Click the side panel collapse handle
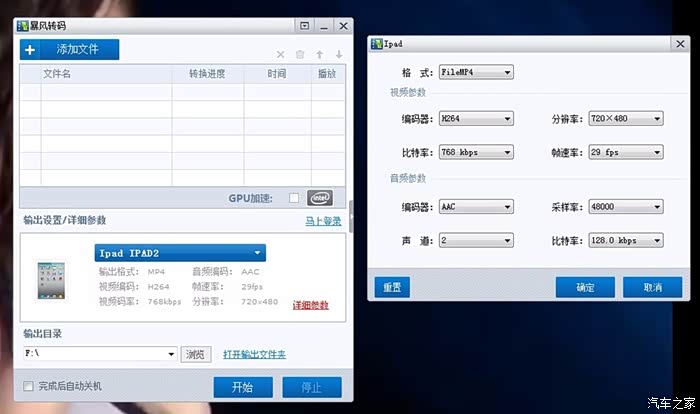 351,217
